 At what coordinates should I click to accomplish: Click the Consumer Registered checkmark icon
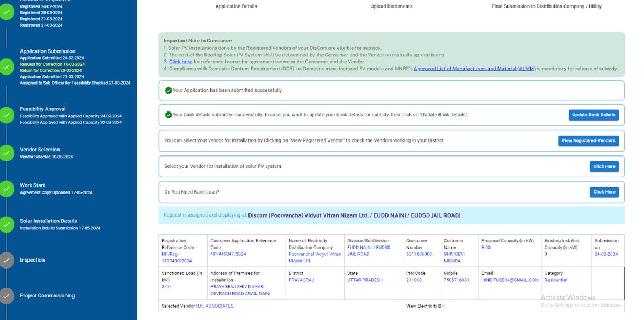tap(6, 12)
